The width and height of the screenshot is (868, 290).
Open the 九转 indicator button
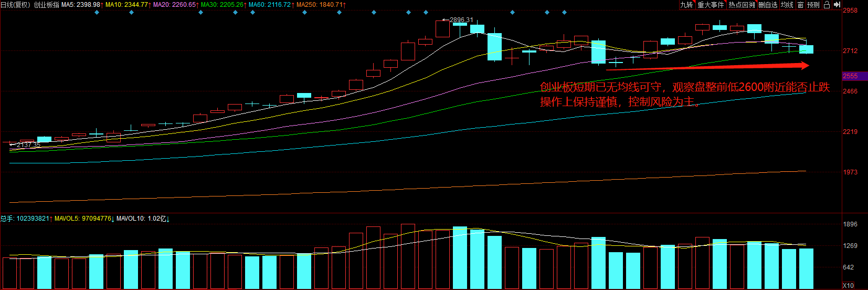pyautogui.click(x=686, y=5)
